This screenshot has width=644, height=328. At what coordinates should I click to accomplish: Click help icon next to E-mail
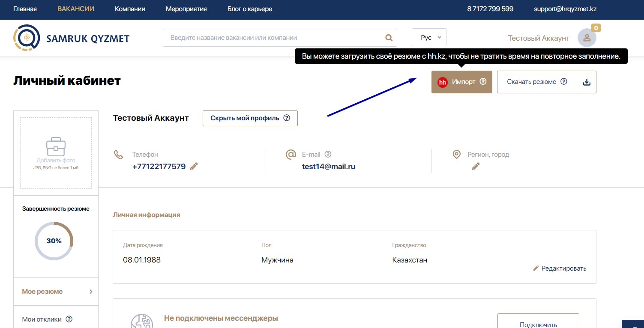point(328,155)
